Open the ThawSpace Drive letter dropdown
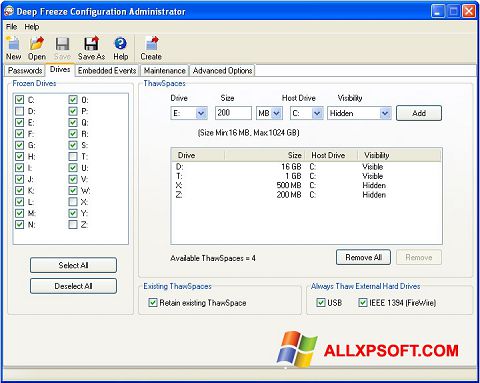Viewport: 480px width, 383px height. tap(201, 113)
